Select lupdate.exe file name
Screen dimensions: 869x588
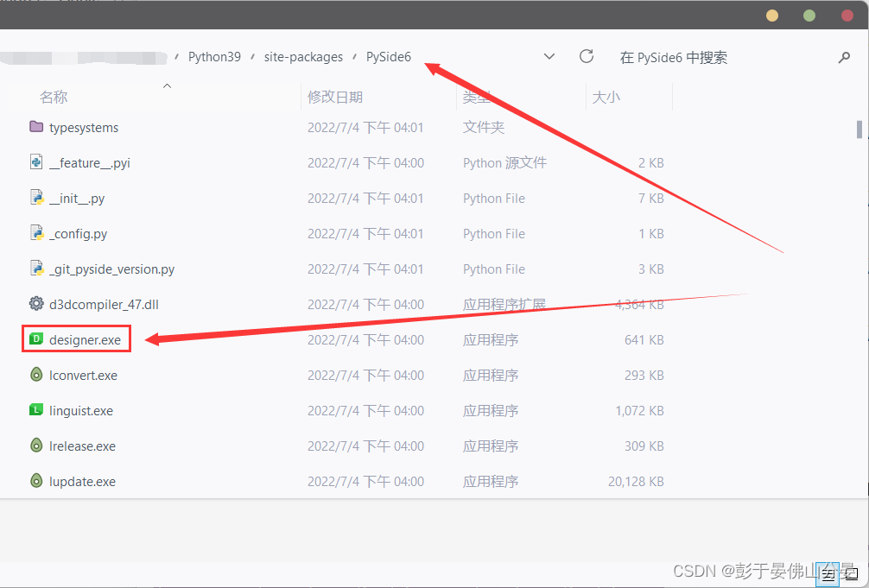pos(82,482)
